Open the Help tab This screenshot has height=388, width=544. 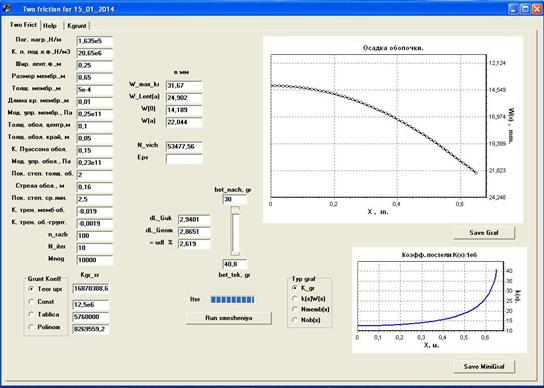(50, 26)
